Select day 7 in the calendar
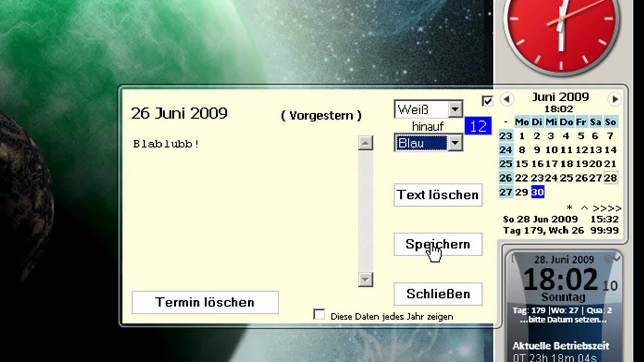 pyautogui.click(x=610, y=136)
